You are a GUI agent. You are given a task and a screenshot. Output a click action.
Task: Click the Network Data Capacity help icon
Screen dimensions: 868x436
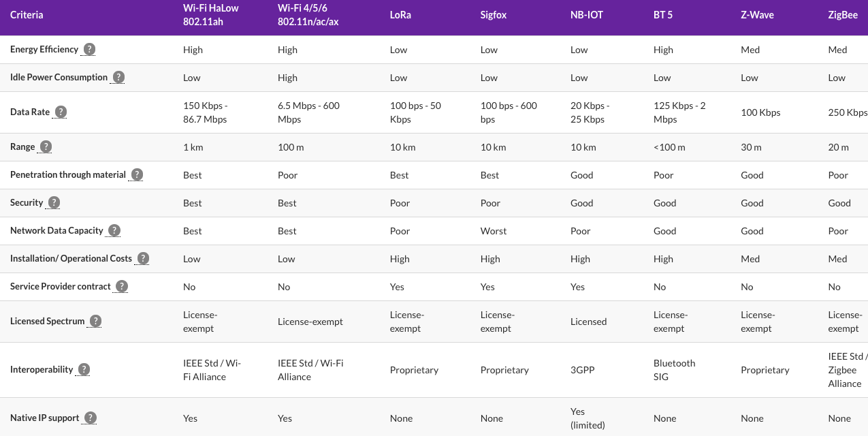[114, 230]
